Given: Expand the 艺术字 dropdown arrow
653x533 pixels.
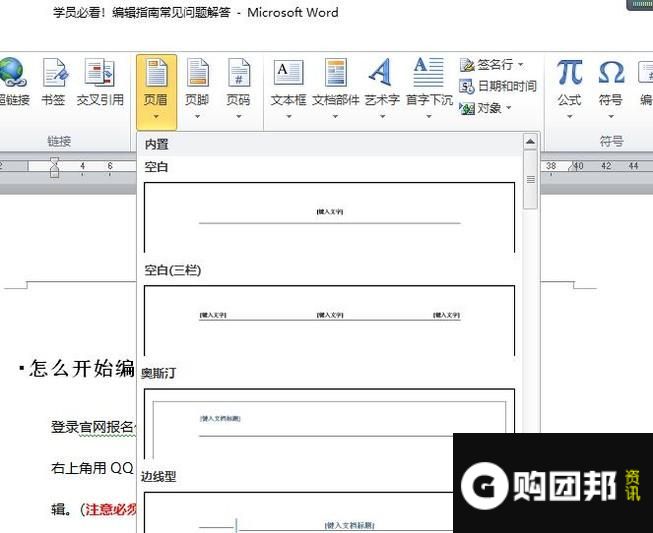Looking at the screenshot, I should click(382, 117).
